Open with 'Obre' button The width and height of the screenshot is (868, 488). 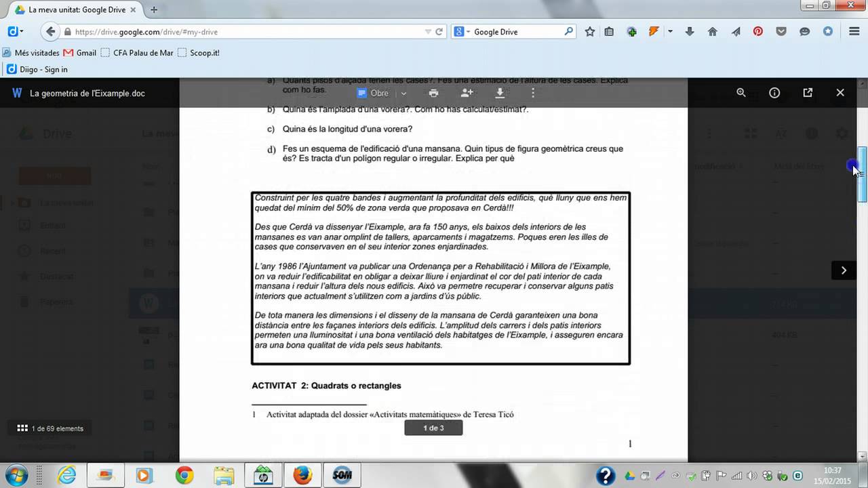click(373, 94)
